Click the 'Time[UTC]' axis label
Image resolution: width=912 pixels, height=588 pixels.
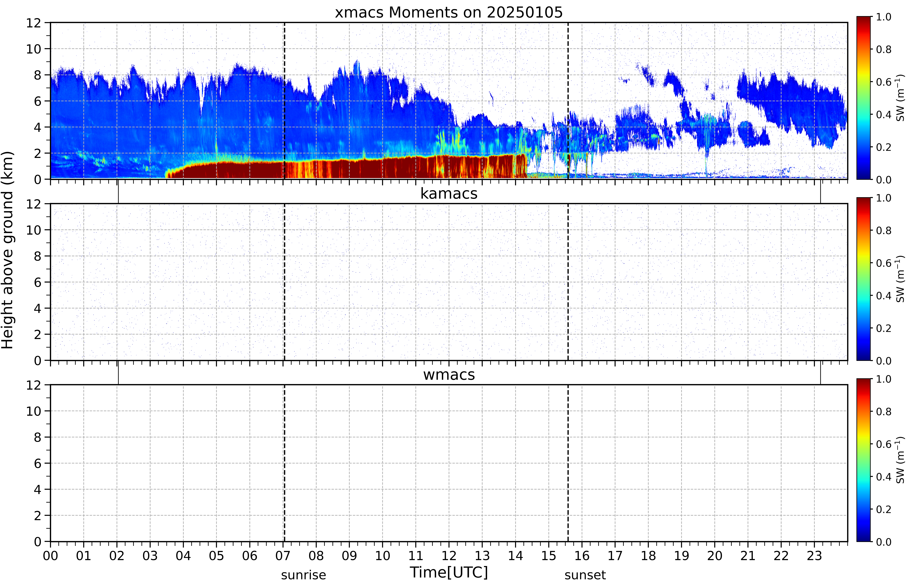(x=449, y=572)
